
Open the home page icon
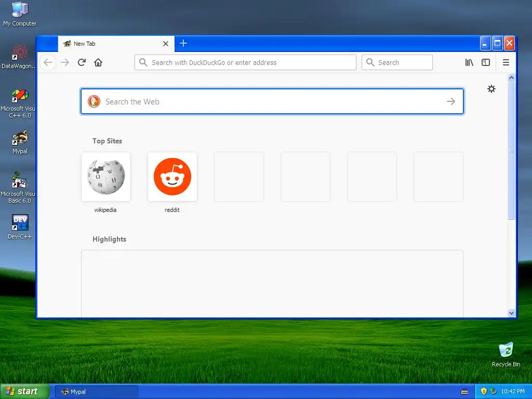coord(98,62)
